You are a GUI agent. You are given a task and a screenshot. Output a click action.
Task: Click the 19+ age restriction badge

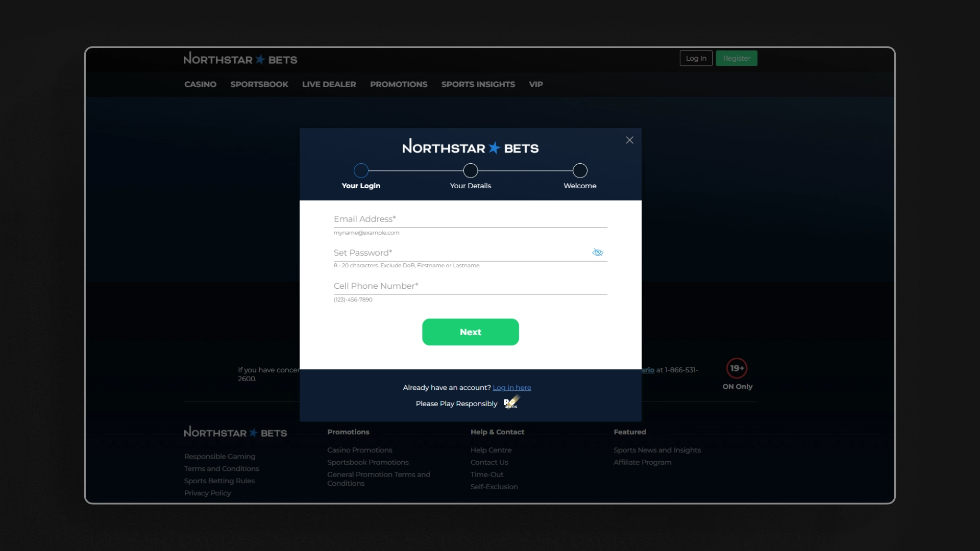click(x=737, y=368)
